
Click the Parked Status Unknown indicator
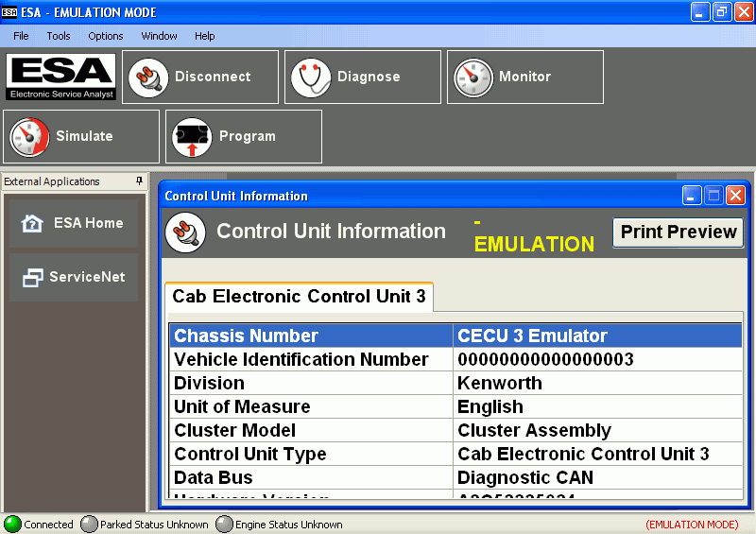(89, 524)
